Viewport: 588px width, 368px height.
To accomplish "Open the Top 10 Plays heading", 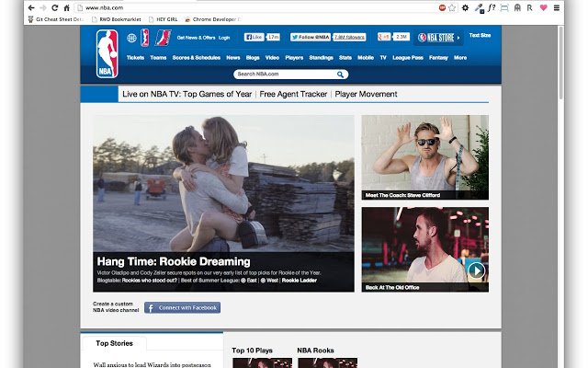I will click(252, 351).
